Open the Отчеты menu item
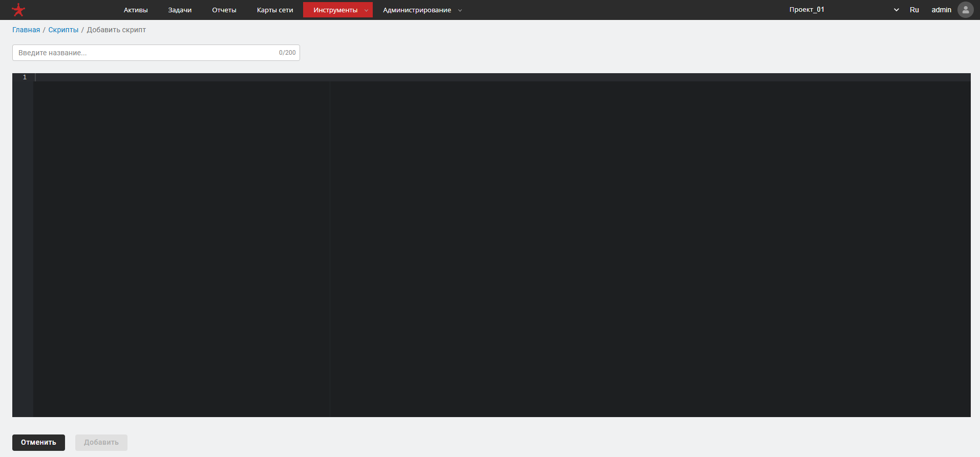The height and width of the screenshot is (457, 980). pos(224,10)
